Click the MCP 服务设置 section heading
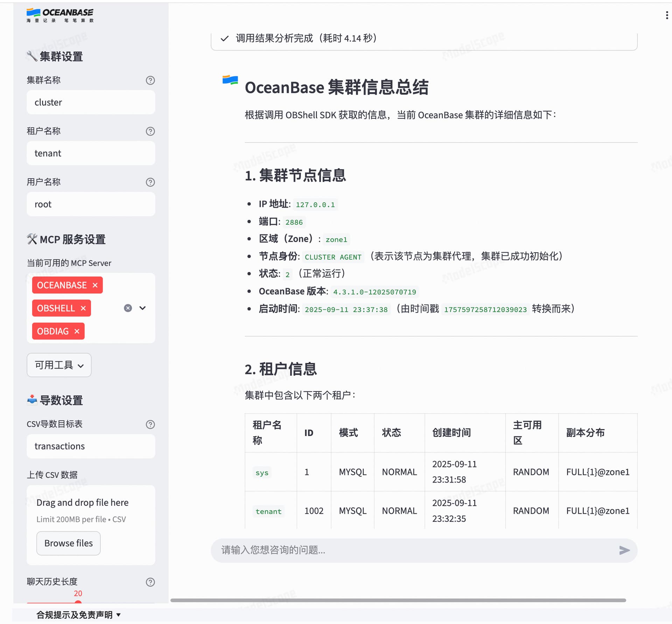 pos(66,239)
